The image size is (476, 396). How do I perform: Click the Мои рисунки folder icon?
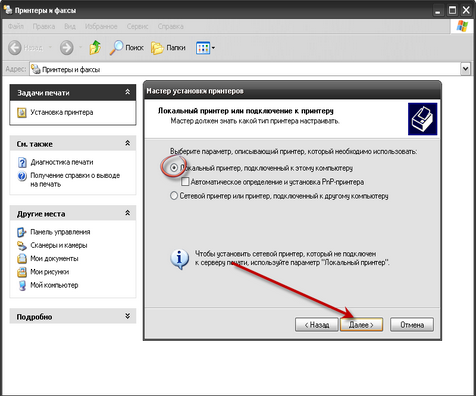tap(22, 272)
